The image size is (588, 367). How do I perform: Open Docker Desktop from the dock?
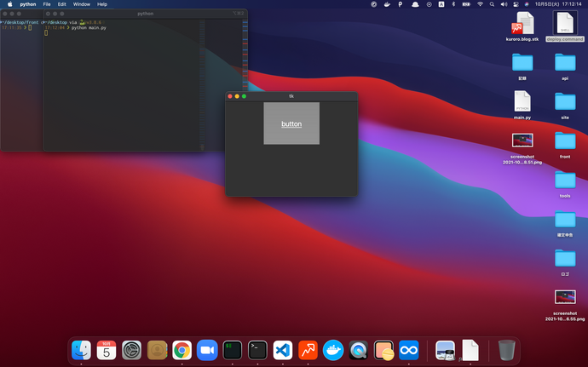tap(333, 350)
